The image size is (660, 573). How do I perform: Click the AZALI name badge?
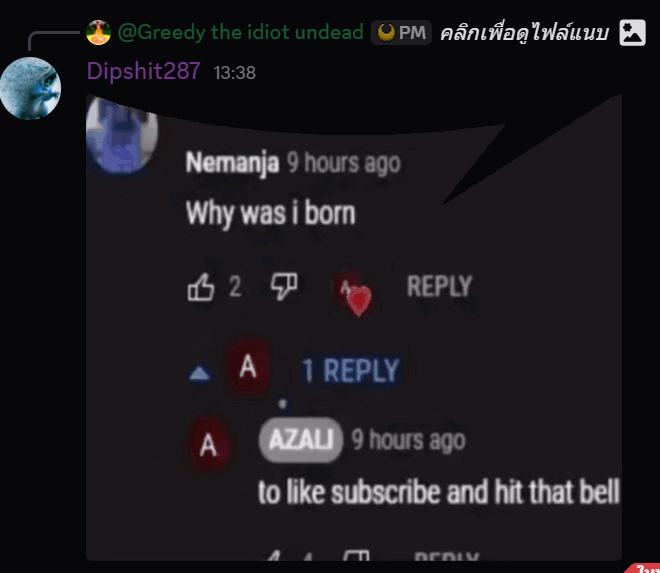point(300,440)
